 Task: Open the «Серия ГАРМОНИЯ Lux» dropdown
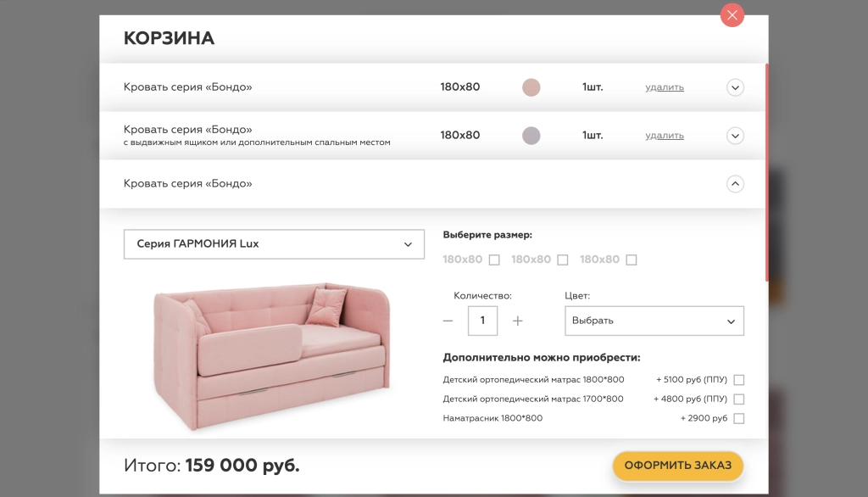click(x=274, y=244)
